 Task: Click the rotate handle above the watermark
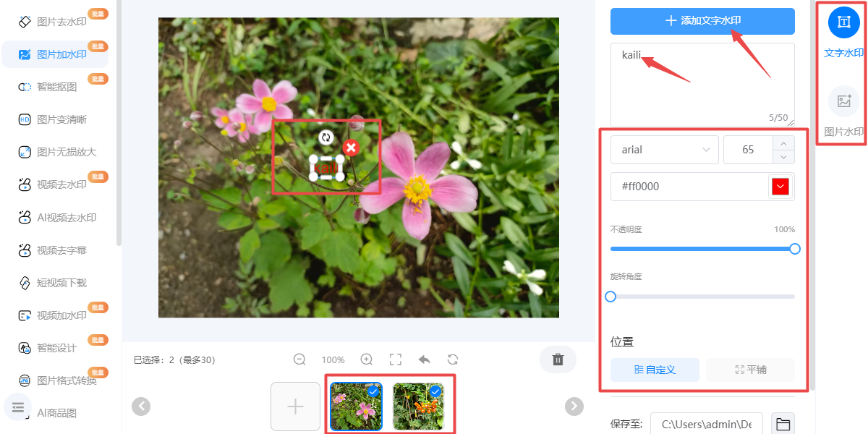325,137
